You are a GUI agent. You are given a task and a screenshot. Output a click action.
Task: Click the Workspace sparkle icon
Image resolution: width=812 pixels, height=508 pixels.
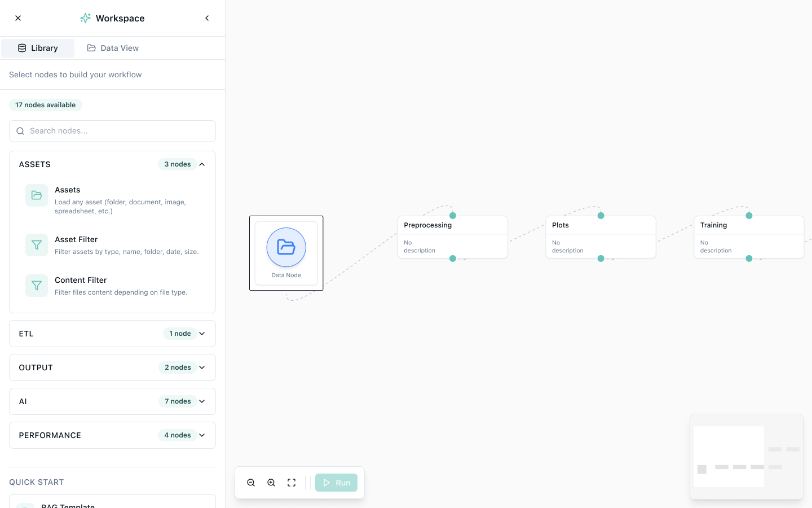(x=85, y=18)
